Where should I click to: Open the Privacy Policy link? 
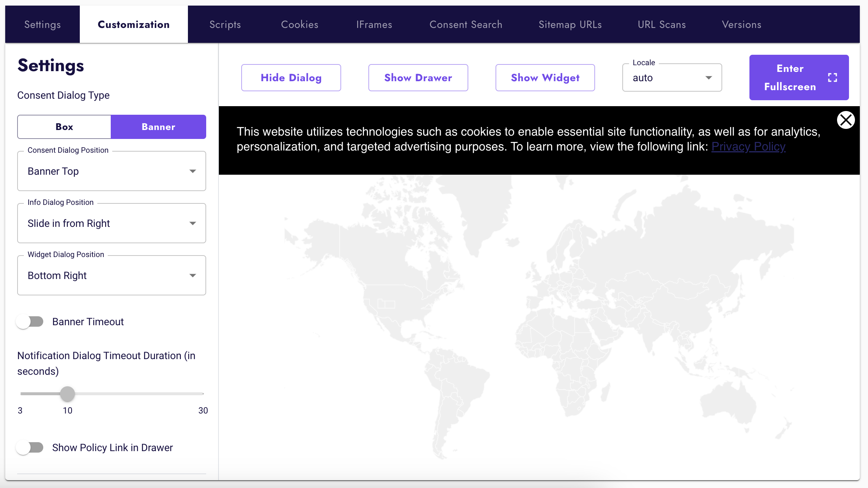click(748, 146)
